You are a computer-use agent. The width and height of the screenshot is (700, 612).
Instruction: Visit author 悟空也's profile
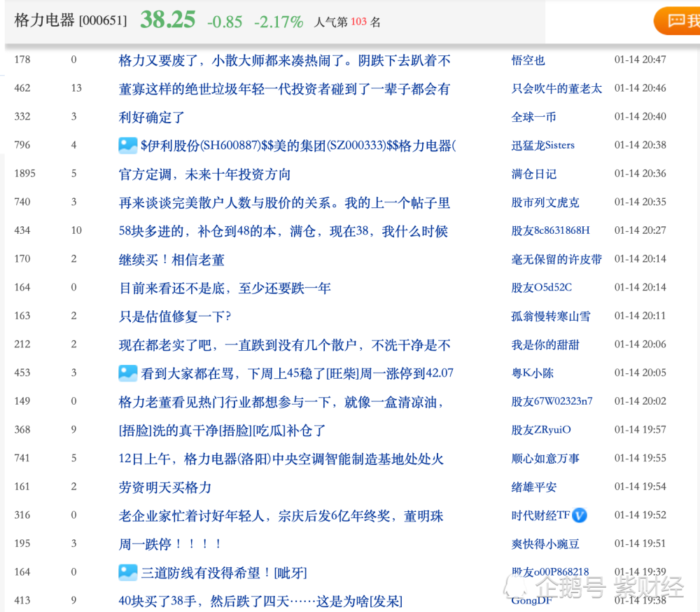(528, 60)
